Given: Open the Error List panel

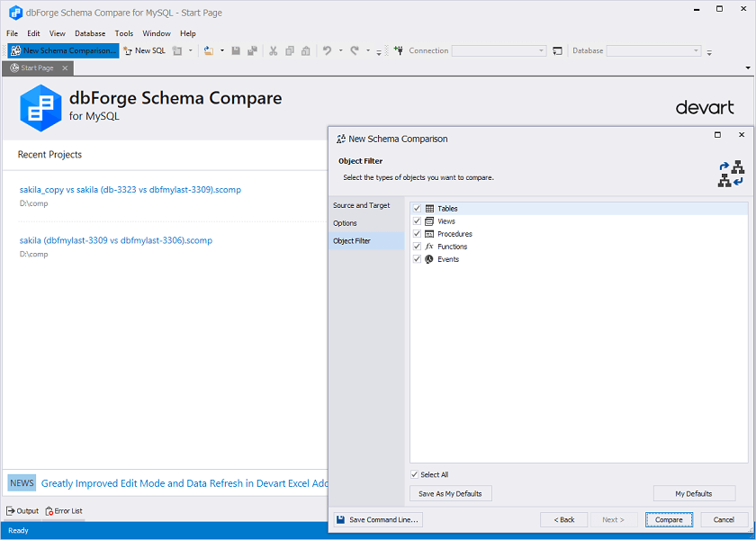Looking at the screenshot, I should 64,511.
